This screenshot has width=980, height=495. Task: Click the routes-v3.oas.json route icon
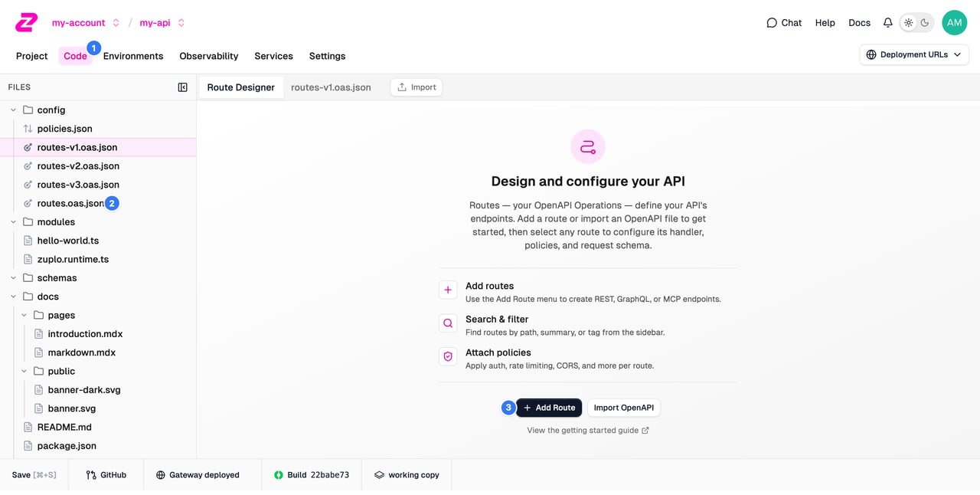point(28,185)
